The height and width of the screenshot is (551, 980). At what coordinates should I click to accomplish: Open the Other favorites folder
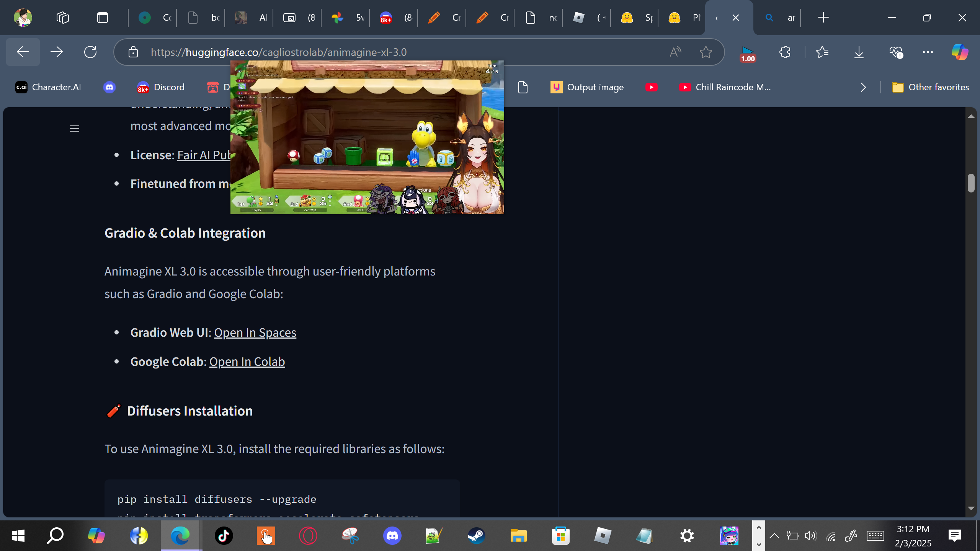point(930,87)
